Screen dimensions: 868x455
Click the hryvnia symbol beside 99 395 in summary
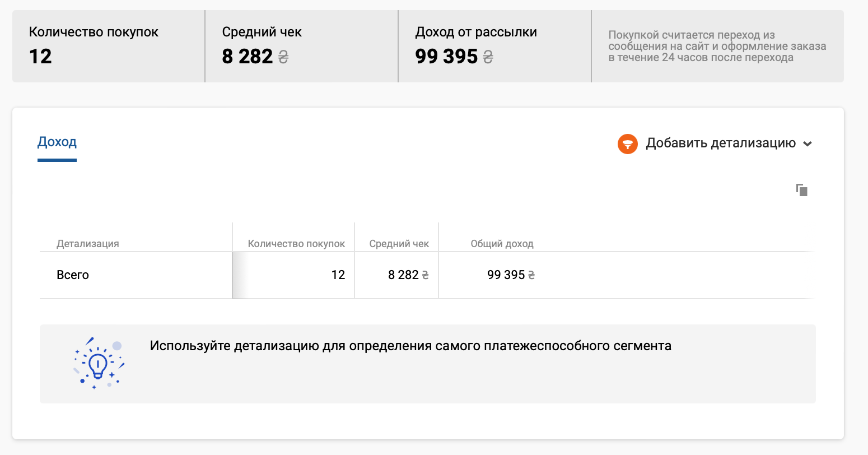click(488, 57)
